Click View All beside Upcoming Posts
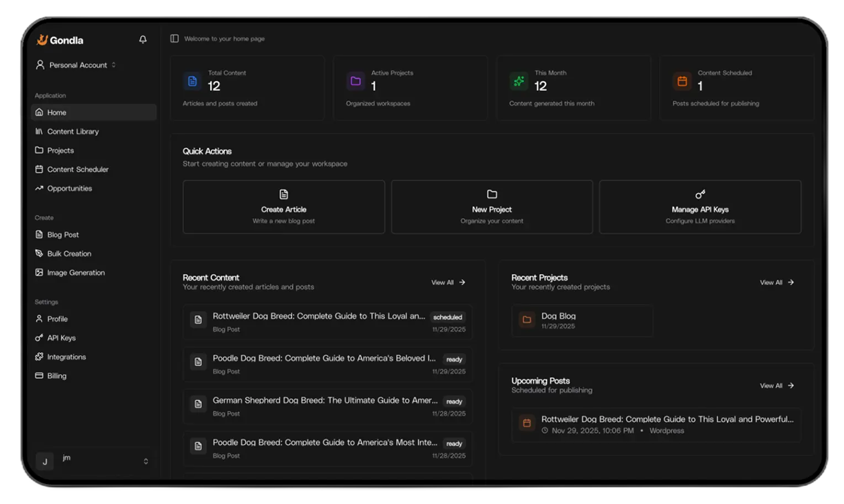Viewport: 844px width, 504px height. pos(777,385)
